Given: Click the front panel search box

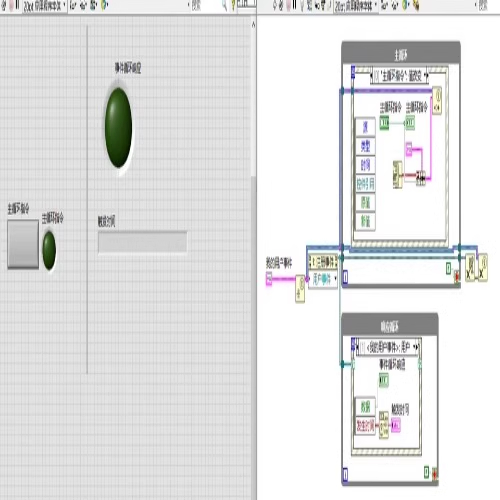Looking at the screenshot, I should pos(207,5).
